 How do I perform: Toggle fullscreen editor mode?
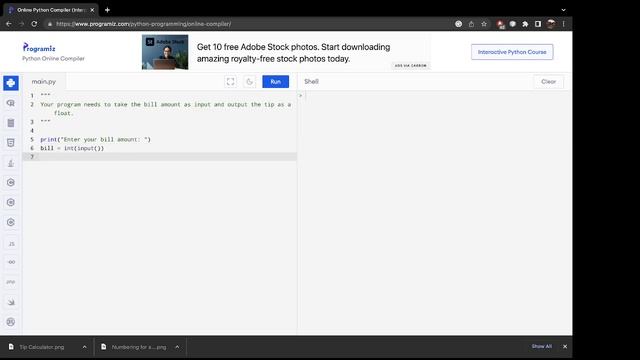(231, 82)
